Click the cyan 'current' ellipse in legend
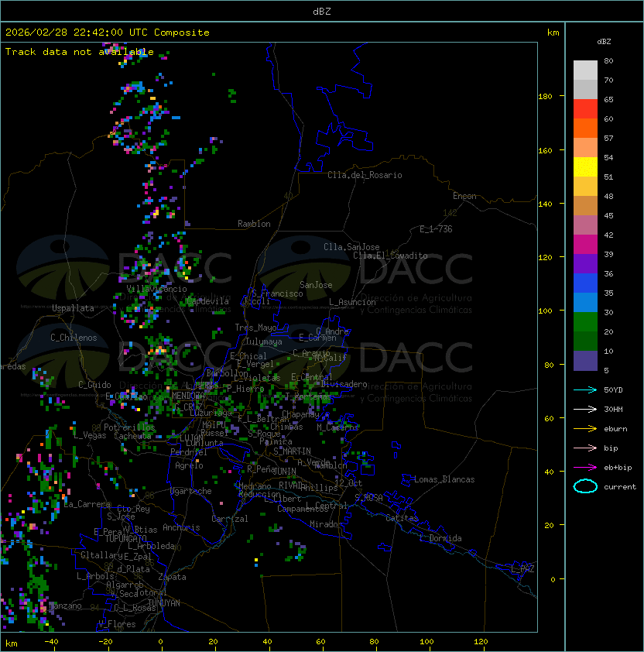Screen dimensions: 644x652 point(585,486)
